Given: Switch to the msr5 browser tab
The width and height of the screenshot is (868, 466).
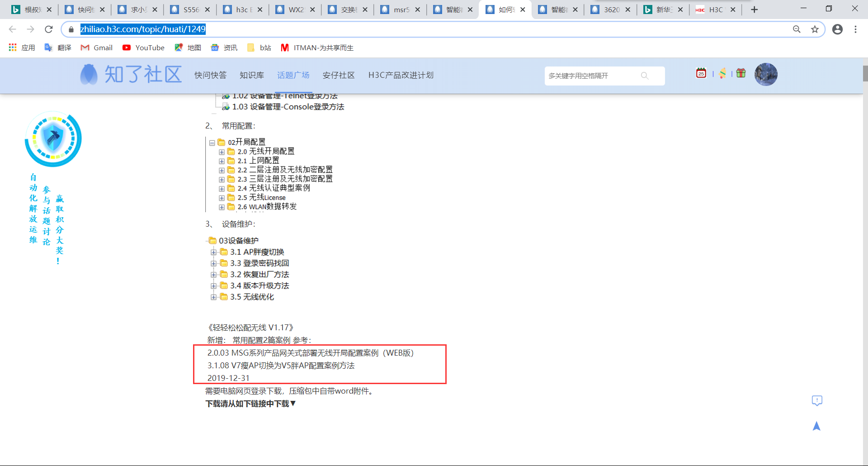Looking at the screenshot, I should (401, 10).
